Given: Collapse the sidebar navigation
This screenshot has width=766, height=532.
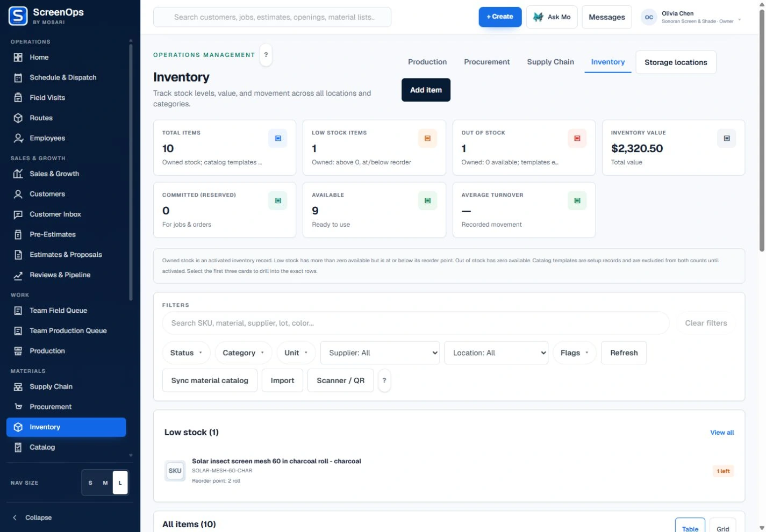Looking at the screenshot, I should pos(32,518).
